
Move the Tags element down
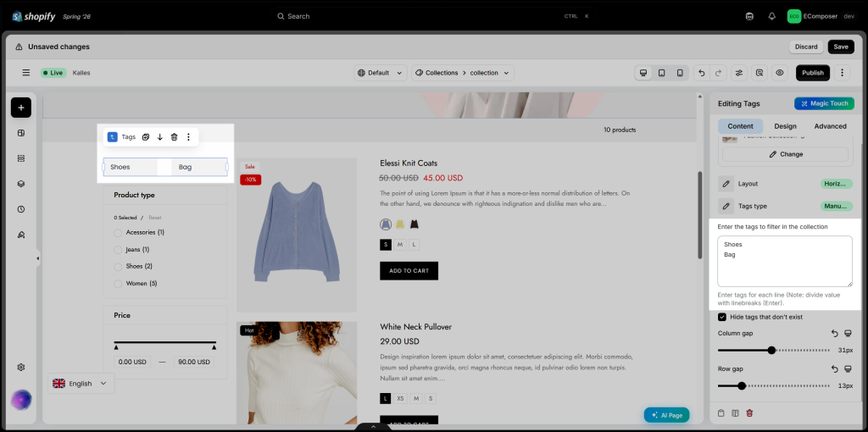point(160,136)
